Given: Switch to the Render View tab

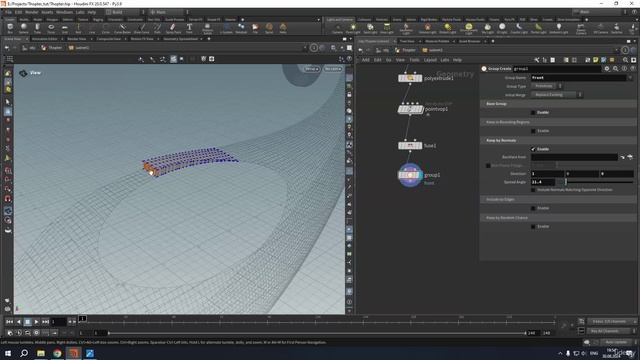Looking at the screenshot, I should click(77, 39).
